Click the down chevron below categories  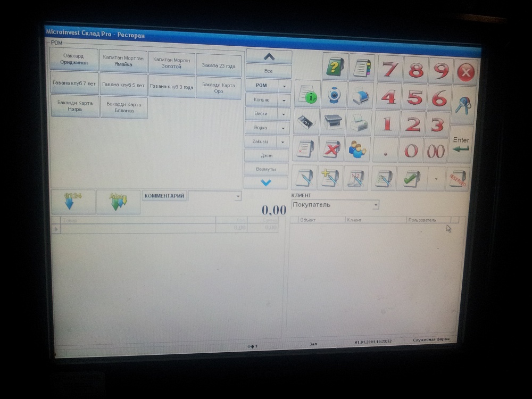coord(265,182)
